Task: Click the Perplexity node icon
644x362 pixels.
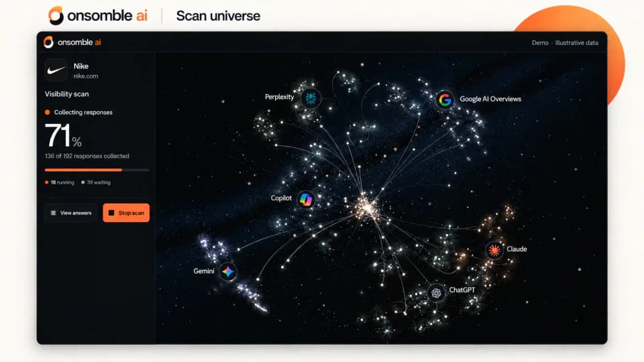Action: pos(311,98)
